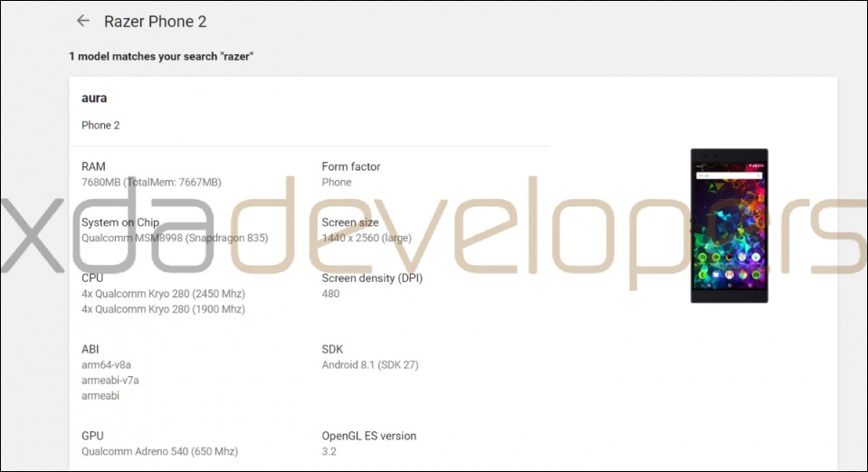Image resolution: width=868 pixels, height=472 pixels.
Task: Click the search match summary text
Action: 161,56
